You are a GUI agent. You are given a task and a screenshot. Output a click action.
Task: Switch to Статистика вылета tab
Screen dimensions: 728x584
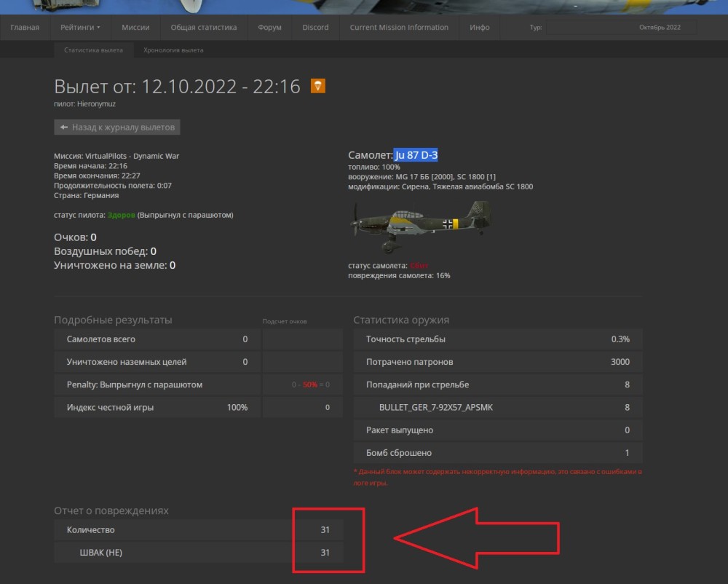click(93, 50)
